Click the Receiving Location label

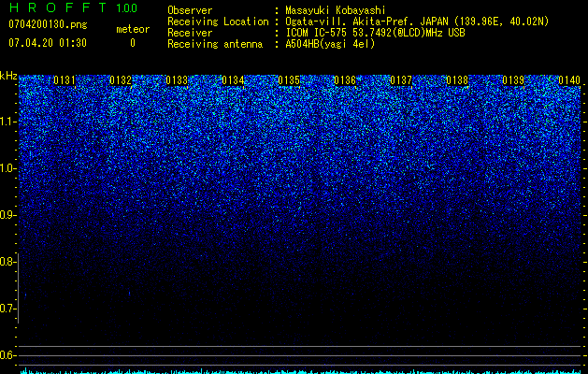click(218, 22)
